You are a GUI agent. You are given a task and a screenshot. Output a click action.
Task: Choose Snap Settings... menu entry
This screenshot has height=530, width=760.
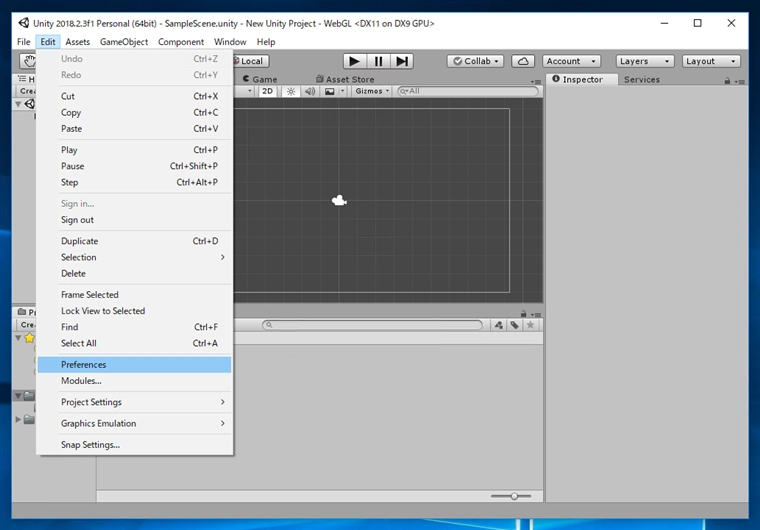point(134,445)
